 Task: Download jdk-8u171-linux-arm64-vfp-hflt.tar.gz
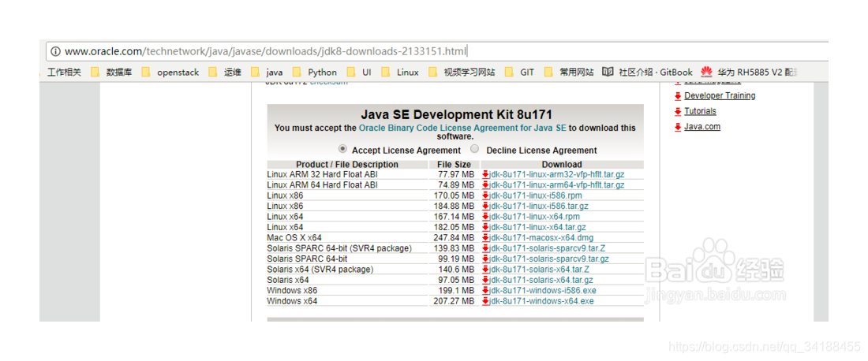click(557, 185)
